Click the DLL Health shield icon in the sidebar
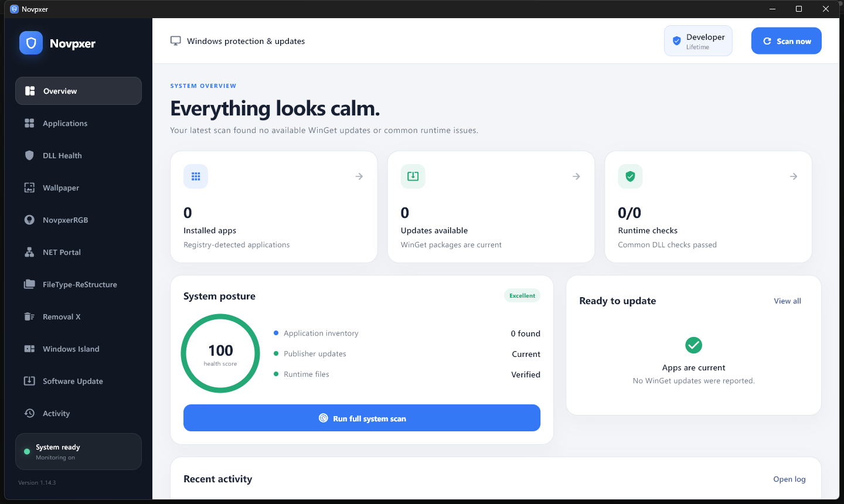Viewport: 844px width, 504px height. click(x=29, y=155)
